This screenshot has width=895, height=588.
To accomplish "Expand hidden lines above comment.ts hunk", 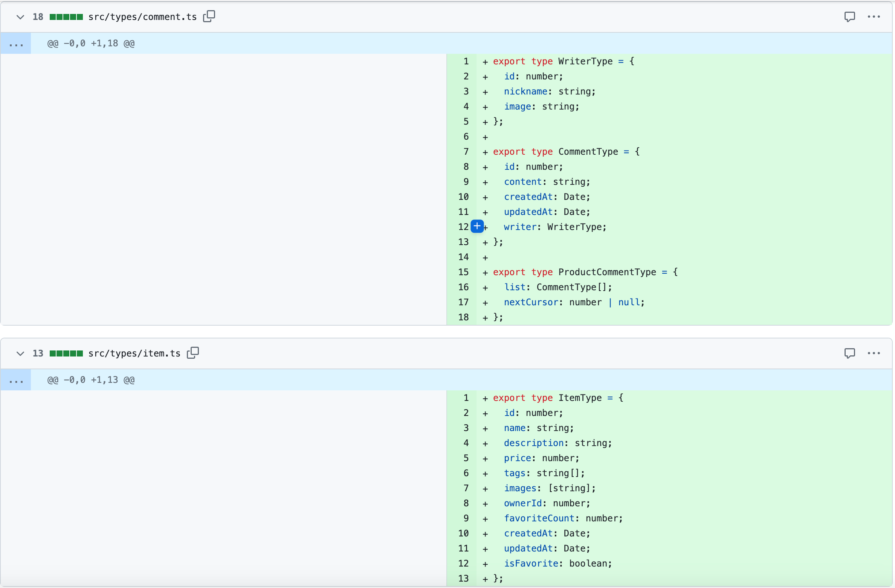I will tap(16, 44).
